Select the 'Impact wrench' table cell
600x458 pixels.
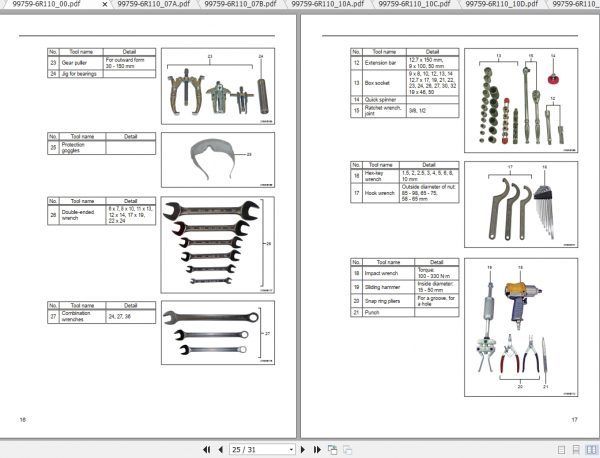(x=388, y=273)
